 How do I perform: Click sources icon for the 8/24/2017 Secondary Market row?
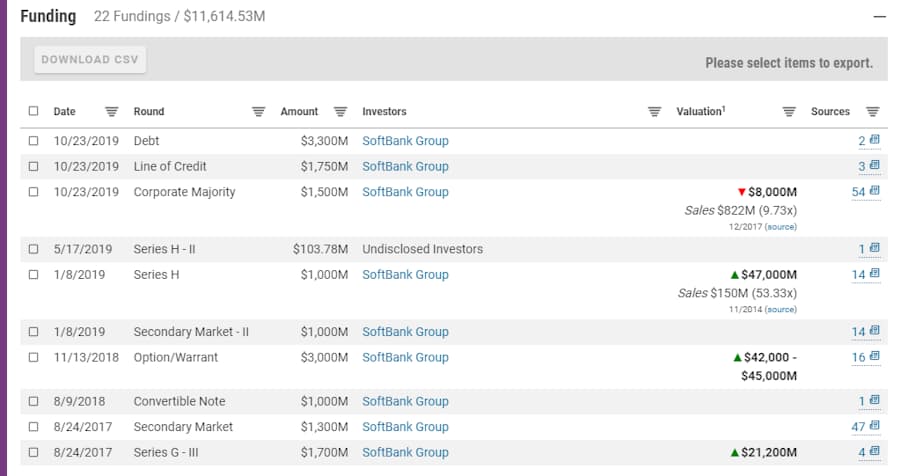click(874, 427)
